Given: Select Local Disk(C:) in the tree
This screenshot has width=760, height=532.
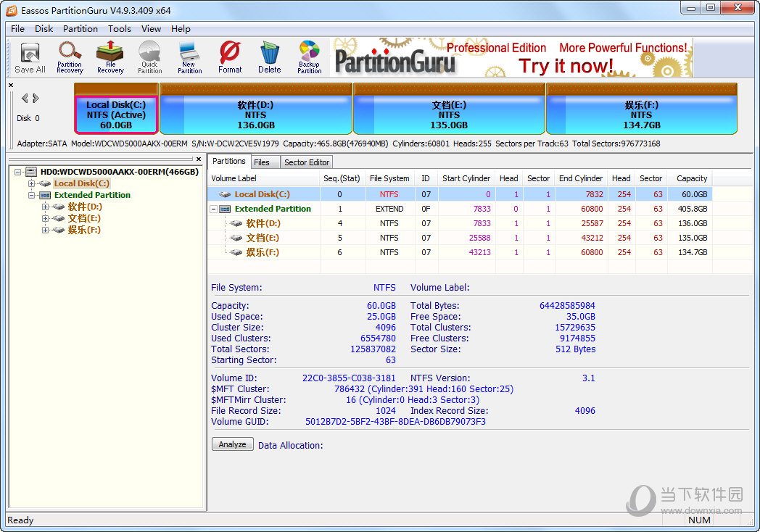Looking at the screenshot, I should [81, 183].
